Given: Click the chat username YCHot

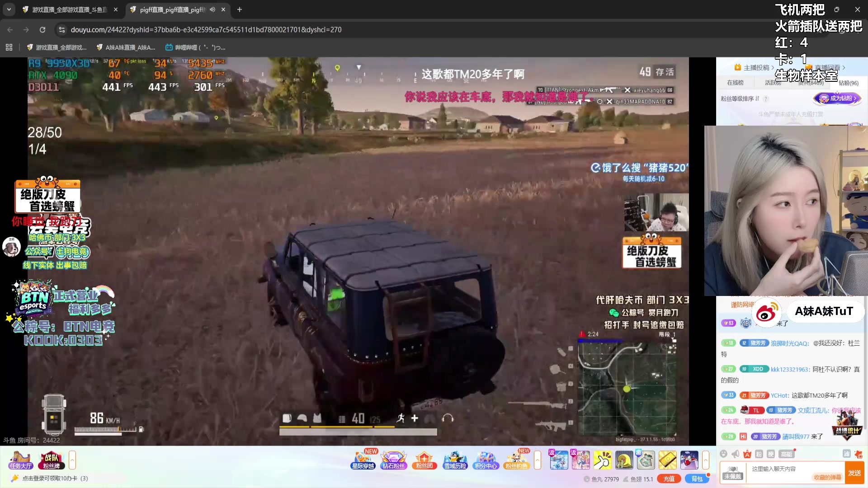Looking at the screenshot, I should pos(779,396).
